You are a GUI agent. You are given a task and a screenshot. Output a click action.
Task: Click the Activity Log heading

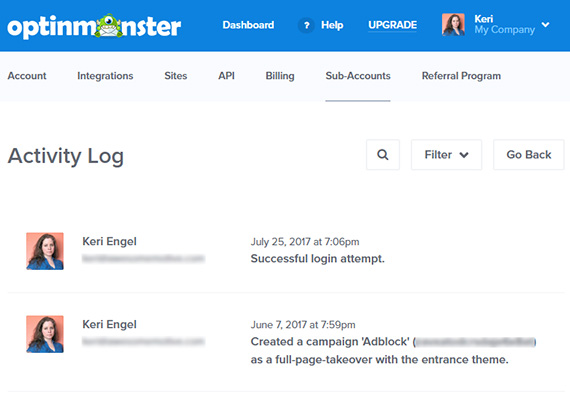point(66,156)
